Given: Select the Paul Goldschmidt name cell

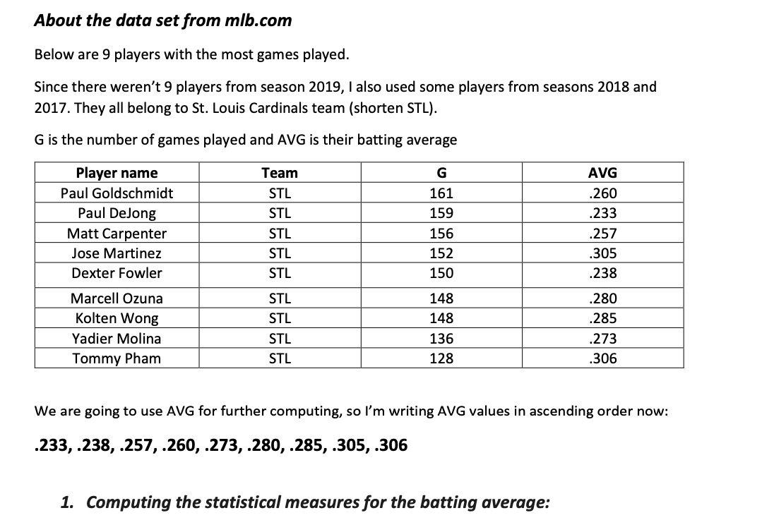Looking at the screenshot, I should (117, 193).
